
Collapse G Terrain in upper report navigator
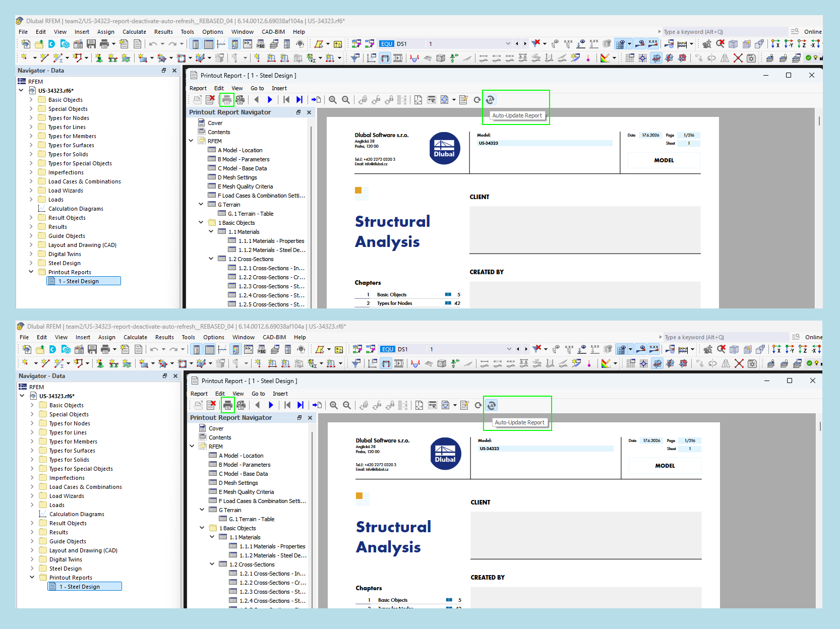click(x=201, y=205)
